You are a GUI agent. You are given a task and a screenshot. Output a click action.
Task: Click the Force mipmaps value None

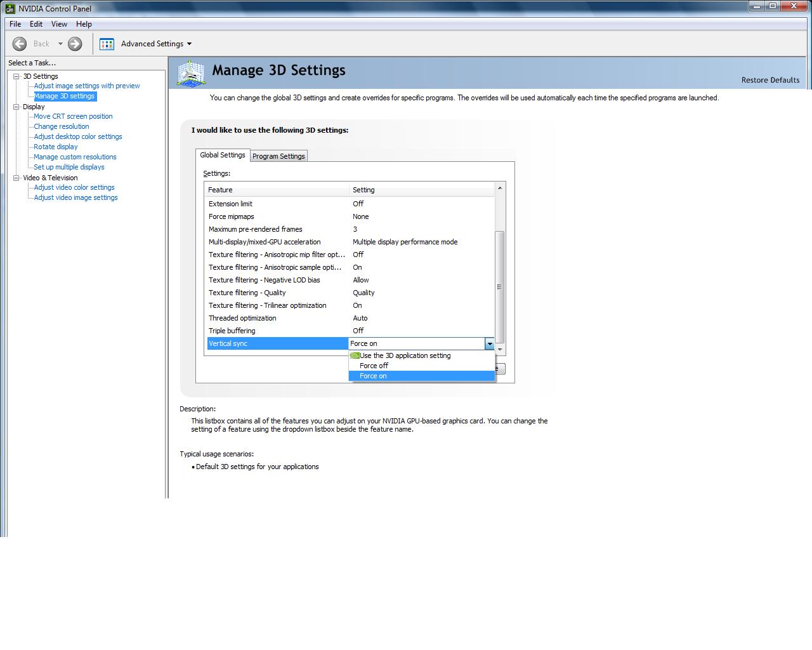point(360,216)
